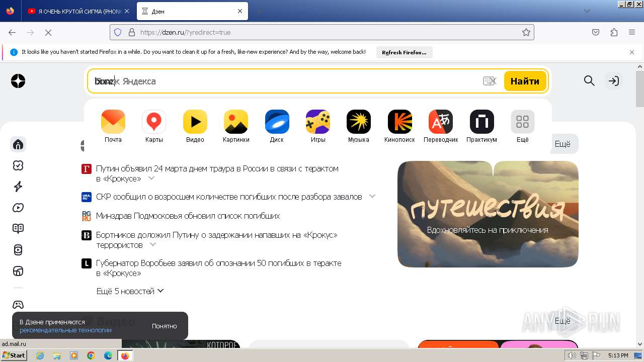Close the Дзен tab

[x=240, y=11]
